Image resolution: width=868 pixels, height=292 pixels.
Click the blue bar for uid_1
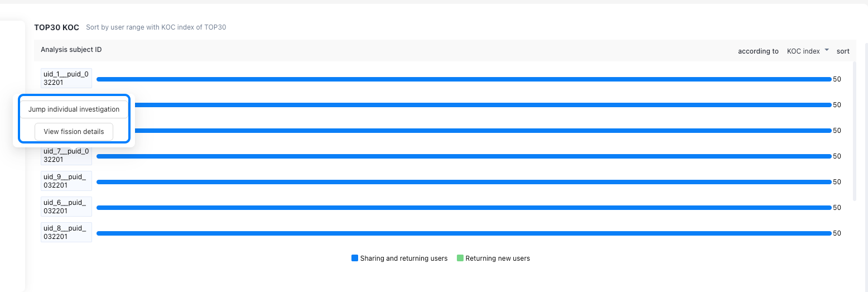[464, 79]
